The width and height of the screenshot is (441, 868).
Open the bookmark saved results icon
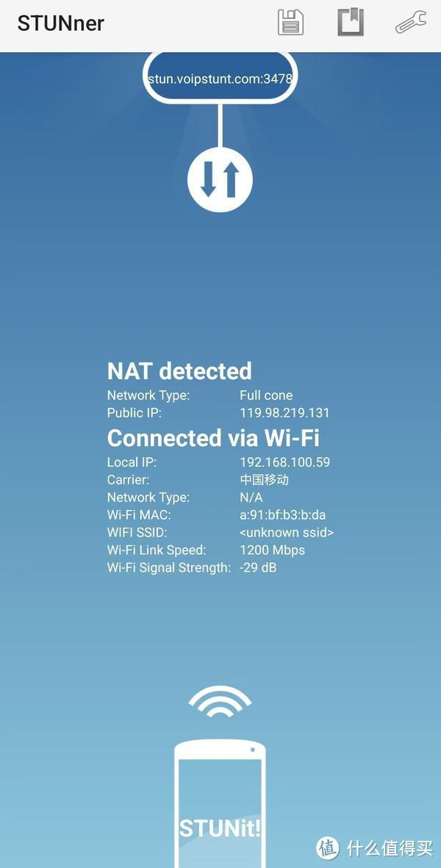(351, 23)
